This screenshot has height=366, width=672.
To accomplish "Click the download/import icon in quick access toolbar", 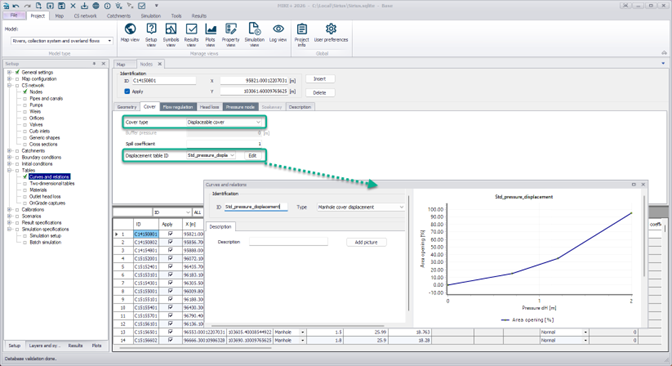I will pyautogui.click(x=84, y=6).
